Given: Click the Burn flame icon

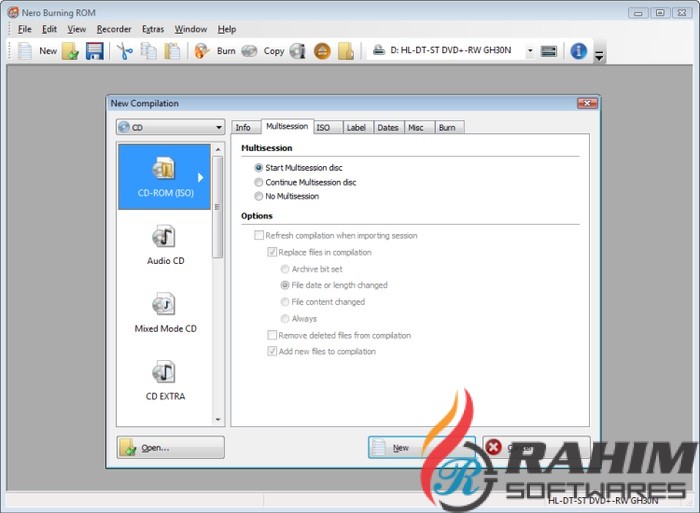Looking at the screenshot, I should [x=202, y=51].
